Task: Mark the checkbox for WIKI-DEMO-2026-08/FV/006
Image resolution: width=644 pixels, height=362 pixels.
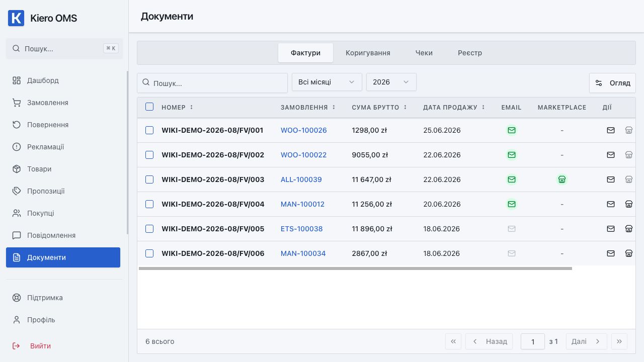Action: 149,253
